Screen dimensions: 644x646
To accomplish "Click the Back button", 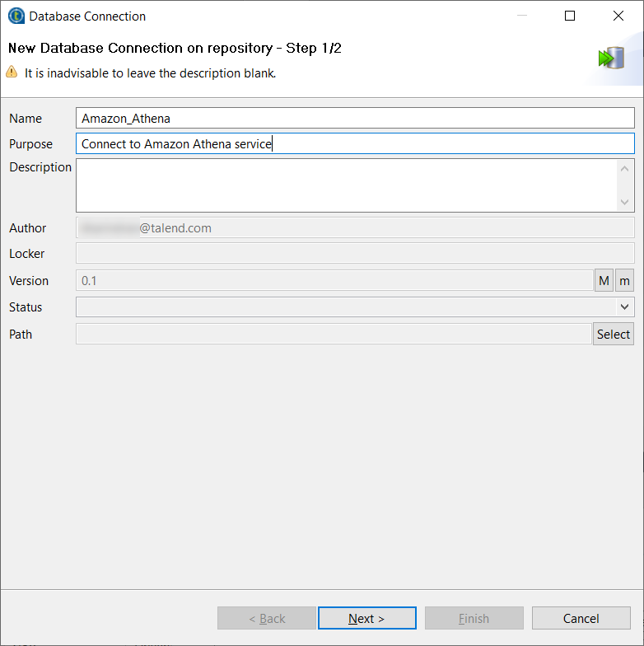I will click(x=267, y=618).
